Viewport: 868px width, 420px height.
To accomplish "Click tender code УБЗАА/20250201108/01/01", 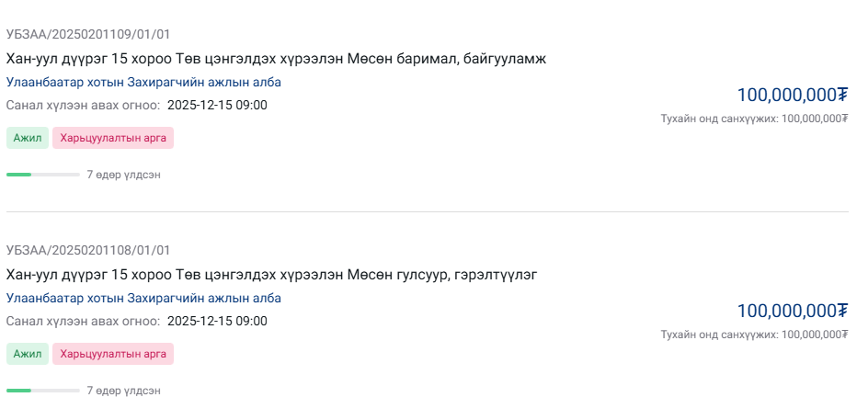I will (x=88, y=250).
